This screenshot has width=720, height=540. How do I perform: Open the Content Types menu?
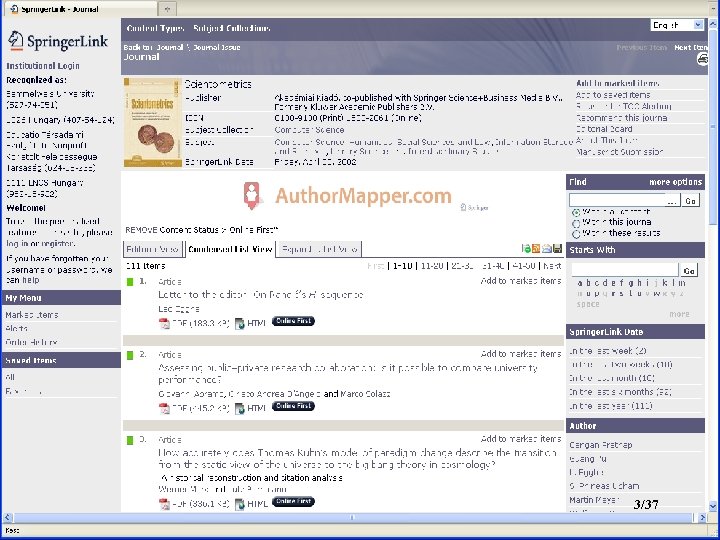point(155,28)
